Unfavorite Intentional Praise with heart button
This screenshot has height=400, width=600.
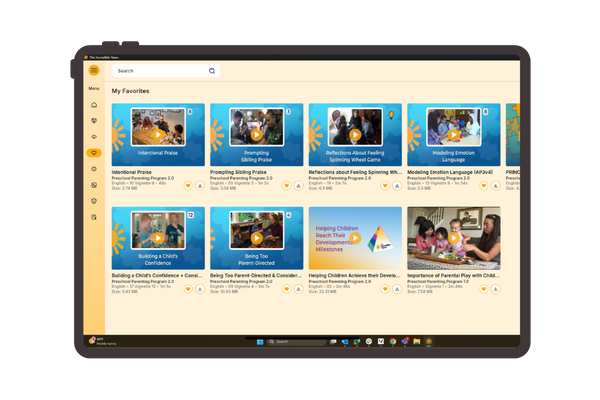click(x=187, y=185)
